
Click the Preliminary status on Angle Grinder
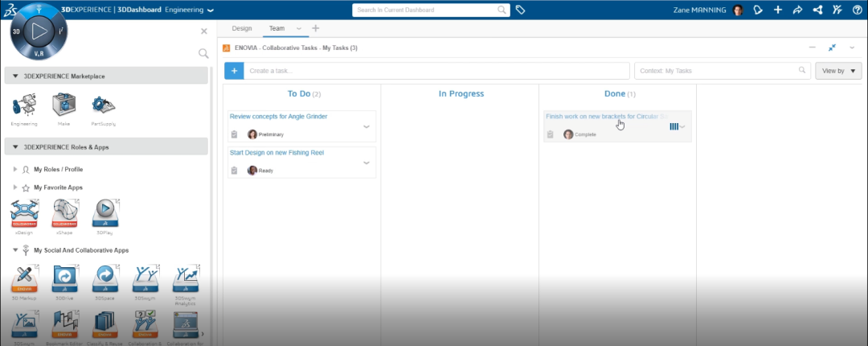(x=272, y=134)
